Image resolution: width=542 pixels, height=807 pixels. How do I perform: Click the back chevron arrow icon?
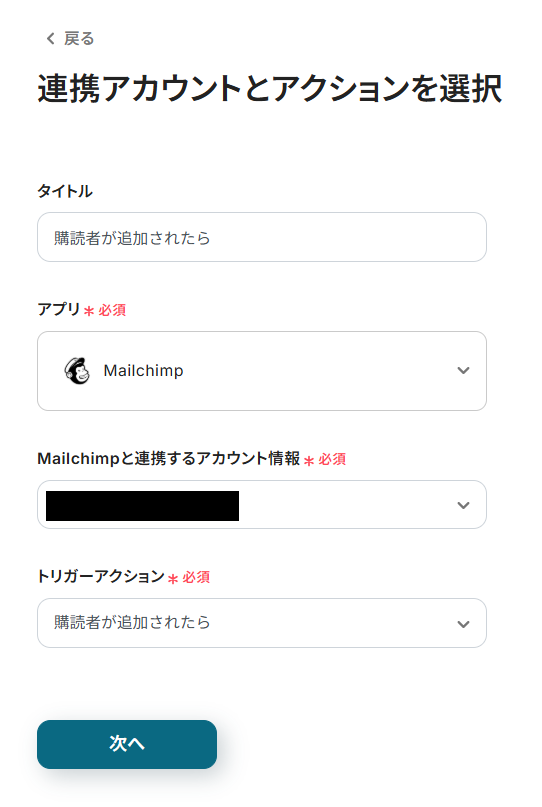tap(50, 39)
